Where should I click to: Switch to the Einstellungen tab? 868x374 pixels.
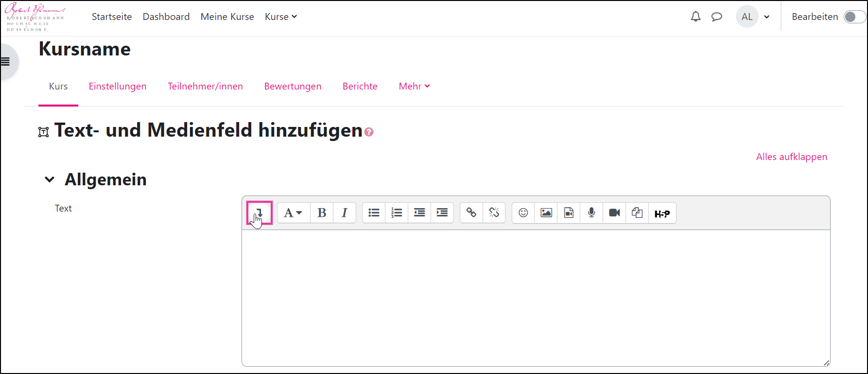point(118,86)
